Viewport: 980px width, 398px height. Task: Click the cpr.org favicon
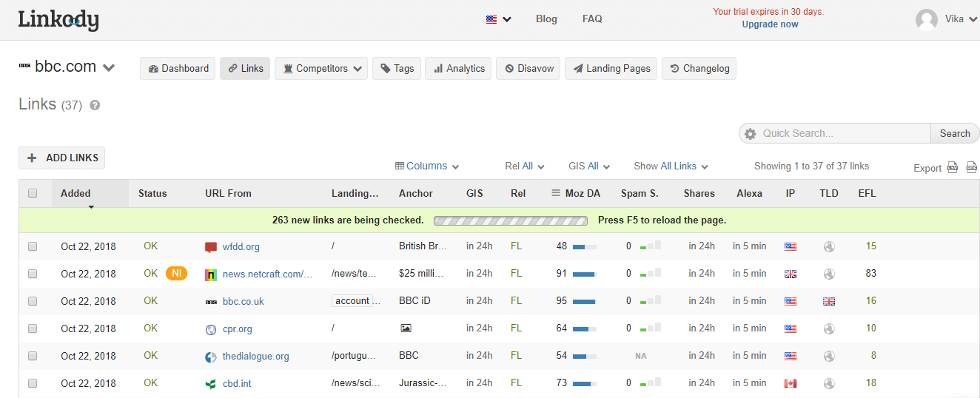[211, 329]
